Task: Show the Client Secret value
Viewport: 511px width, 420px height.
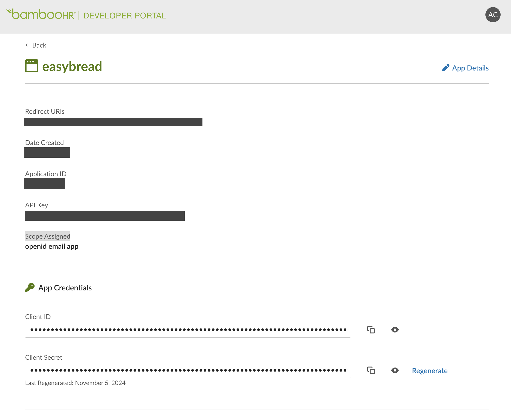Action: point(395,370)
